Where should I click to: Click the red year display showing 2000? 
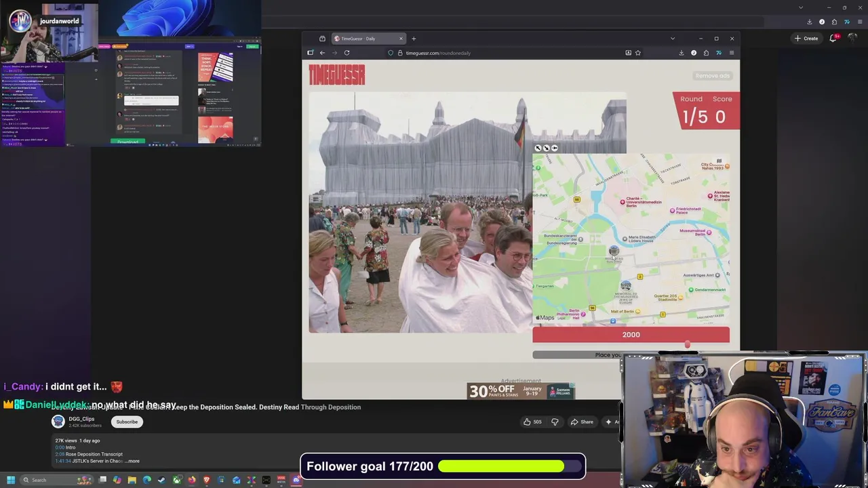click(631, 335)
